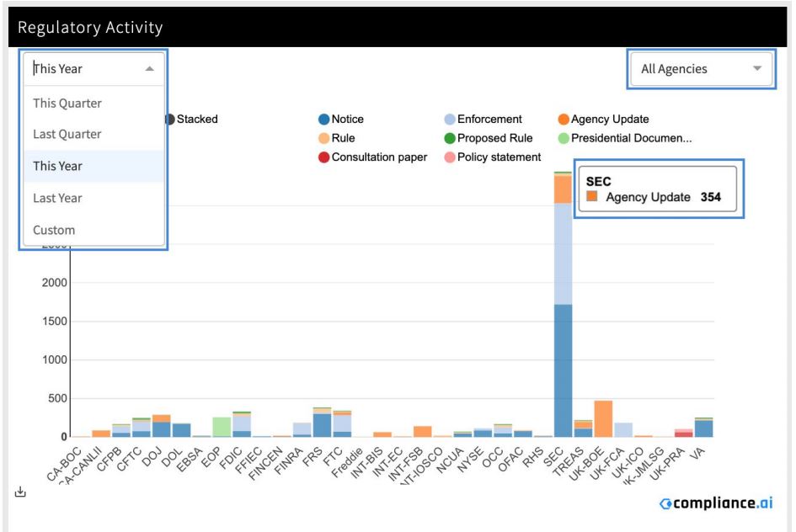Click the date dropdown up-arrow caret
The width and height of the screenshot is (796, 532).
click(x=149, y=68)
